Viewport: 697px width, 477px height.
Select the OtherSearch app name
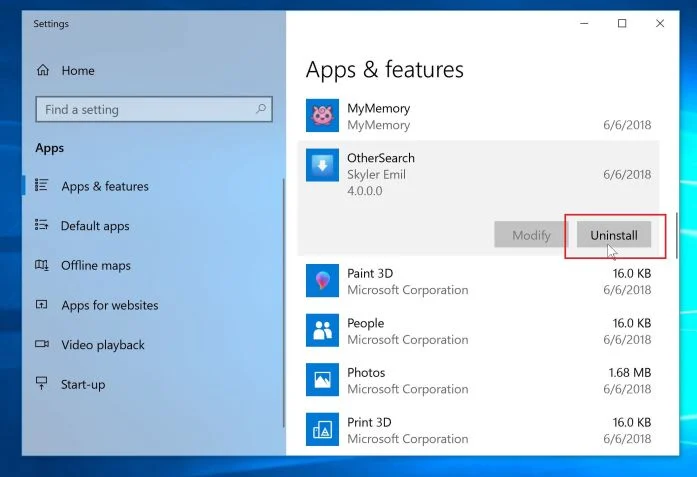pos(381,158)
